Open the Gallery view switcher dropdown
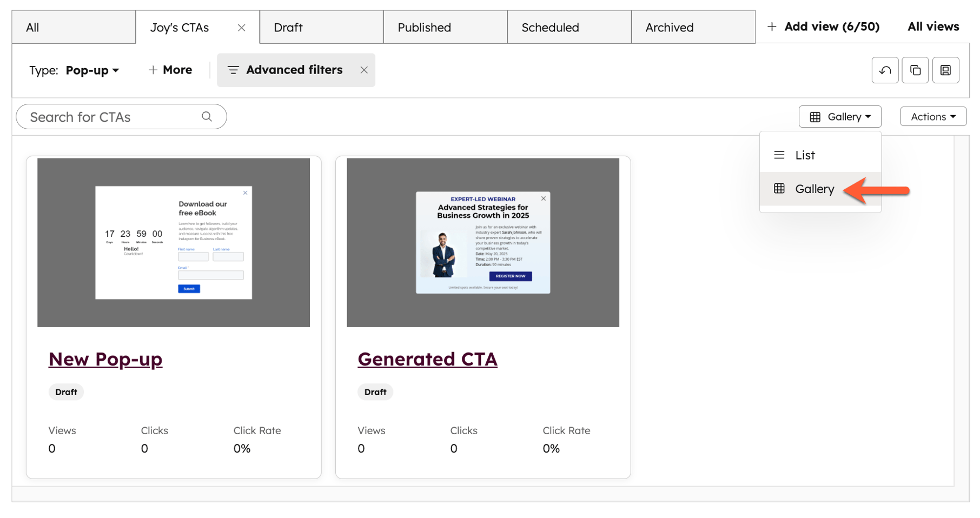This screenshot has height=518, width=980. (840, 116)
